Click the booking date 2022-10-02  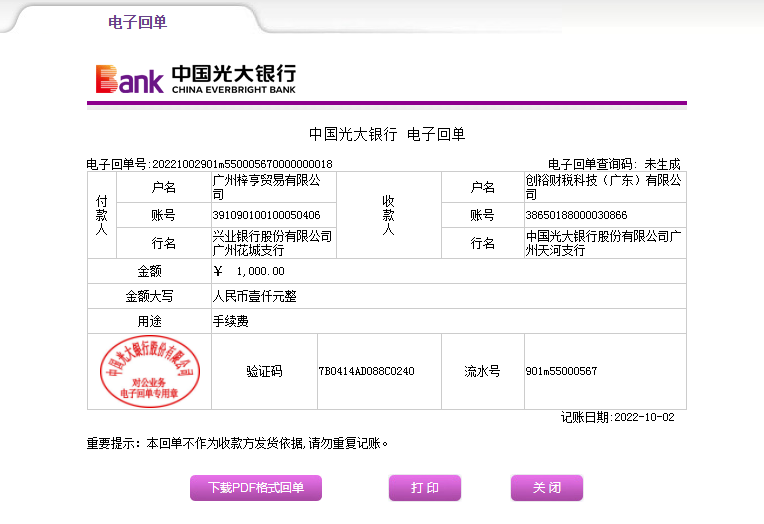tap(644, 417)
